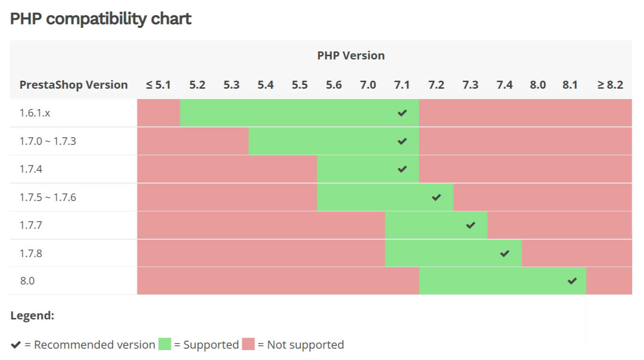Select the 1.7.8 row label
The width and height of the screenshot is (644, 360).
pyautogui.click(x=31, y=253)
